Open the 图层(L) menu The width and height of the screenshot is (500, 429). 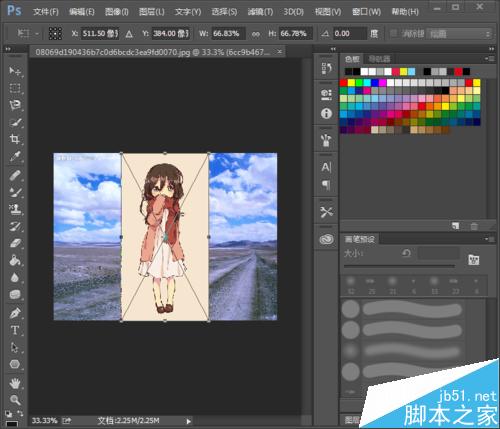(152, 12)
